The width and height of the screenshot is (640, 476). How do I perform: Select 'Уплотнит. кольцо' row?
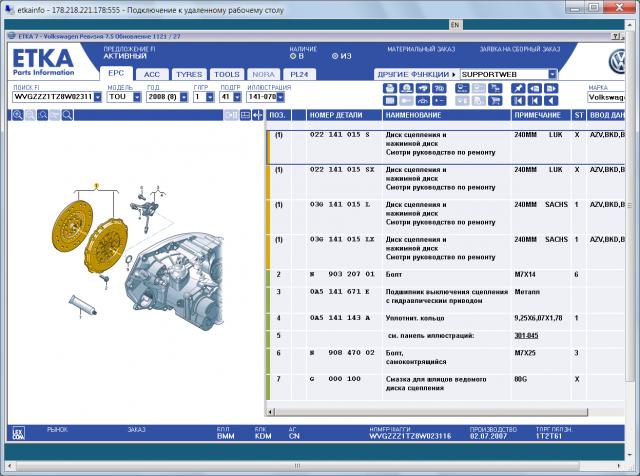pyautogui.click(x=446, y=322)
